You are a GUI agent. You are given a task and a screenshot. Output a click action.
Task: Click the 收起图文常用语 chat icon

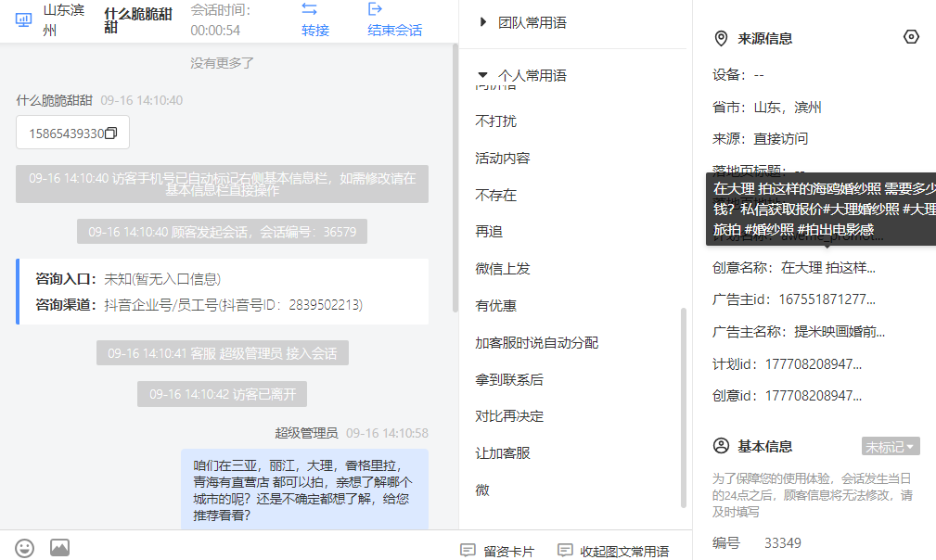pos(565,550)
